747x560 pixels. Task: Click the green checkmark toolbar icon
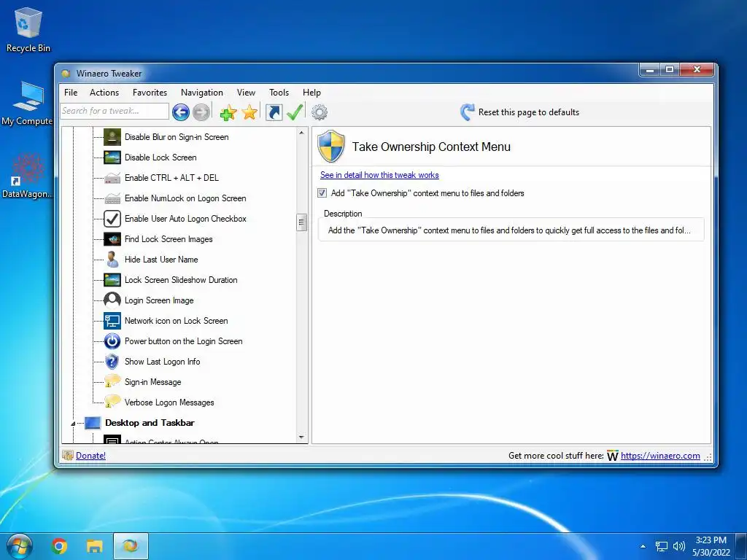point(295,112)
